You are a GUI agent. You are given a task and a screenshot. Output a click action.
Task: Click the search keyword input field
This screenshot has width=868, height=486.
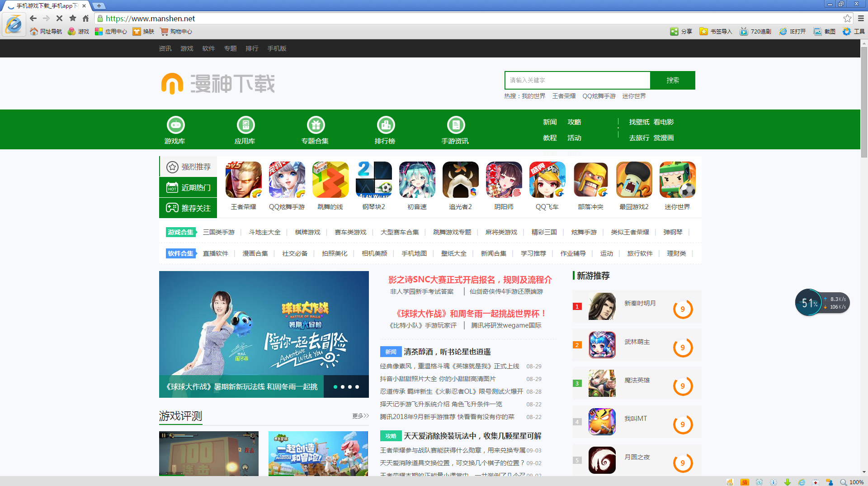click(578, 80)
